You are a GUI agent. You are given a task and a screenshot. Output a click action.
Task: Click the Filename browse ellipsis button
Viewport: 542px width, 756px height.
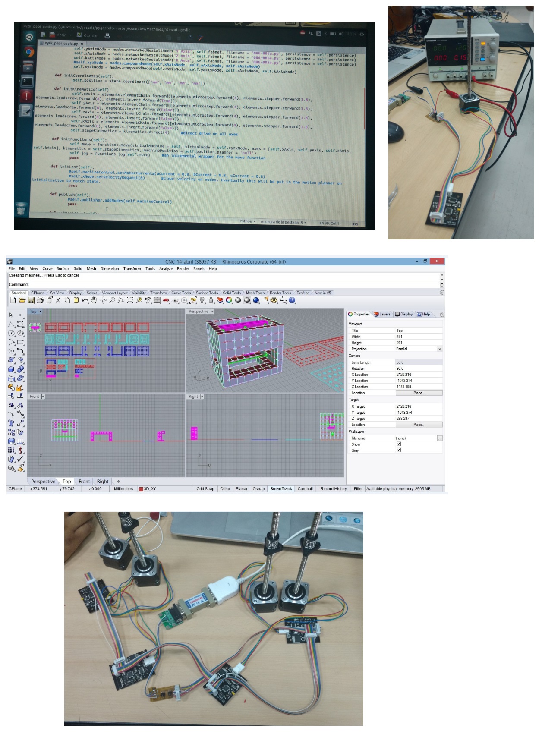click(440, 438)
